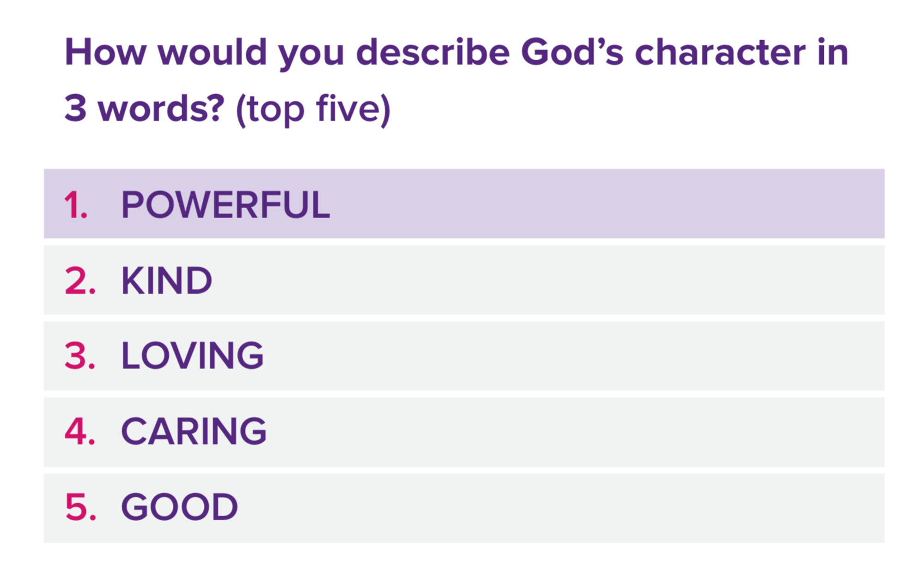This screenshot has width=924, height=584.
Task: Click the word "How" starting the heading
Action: click(x=105, y=52)
